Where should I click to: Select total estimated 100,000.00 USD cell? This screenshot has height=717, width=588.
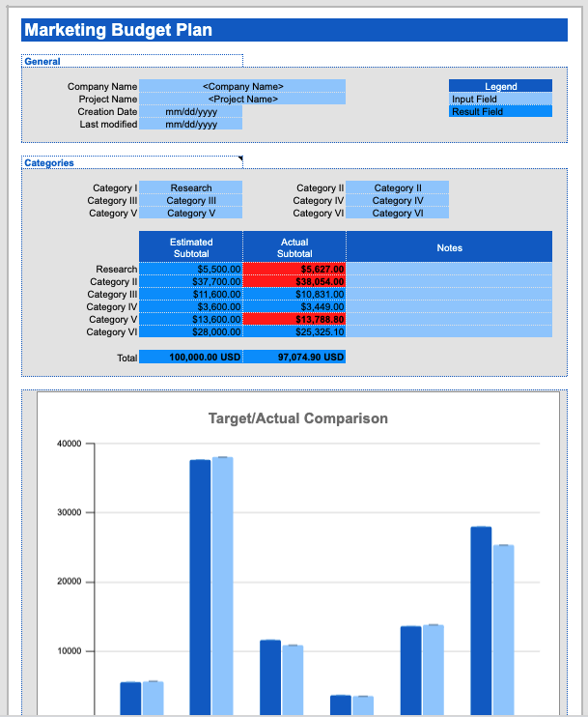click(191, 357)
